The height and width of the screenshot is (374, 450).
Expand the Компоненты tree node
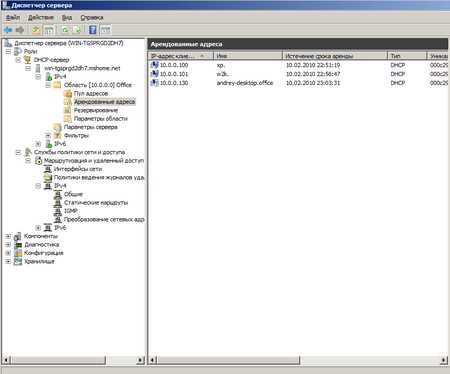tap(8, 236)
